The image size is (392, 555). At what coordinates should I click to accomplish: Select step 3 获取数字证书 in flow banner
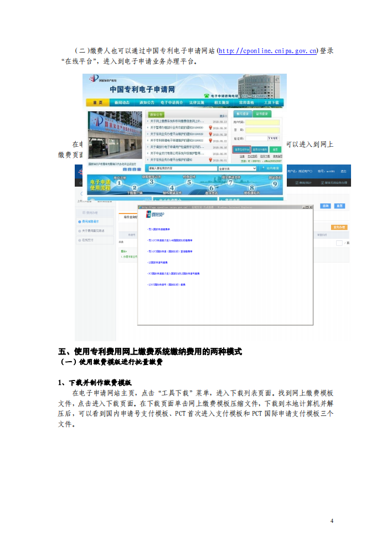pyautogui.click(x=151, y=180)
